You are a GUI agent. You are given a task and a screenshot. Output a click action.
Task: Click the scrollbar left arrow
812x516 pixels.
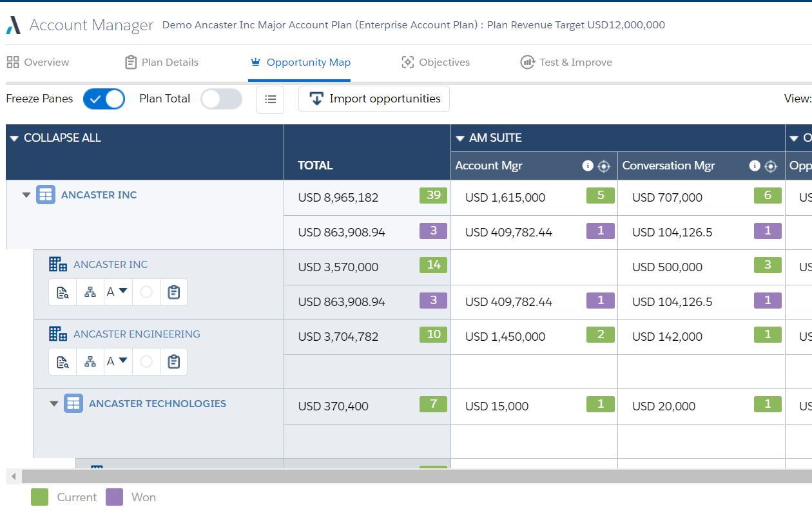(x=13, y=477)
